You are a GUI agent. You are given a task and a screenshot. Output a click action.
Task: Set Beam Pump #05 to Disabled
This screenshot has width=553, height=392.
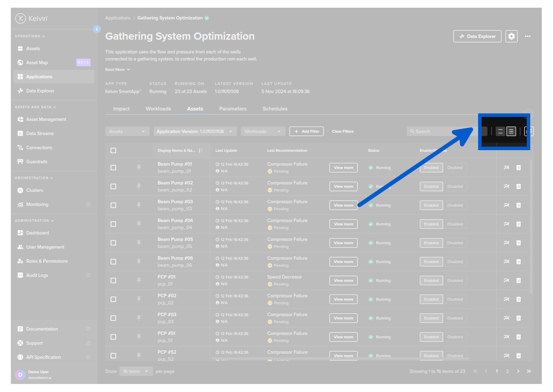[455, 243]
